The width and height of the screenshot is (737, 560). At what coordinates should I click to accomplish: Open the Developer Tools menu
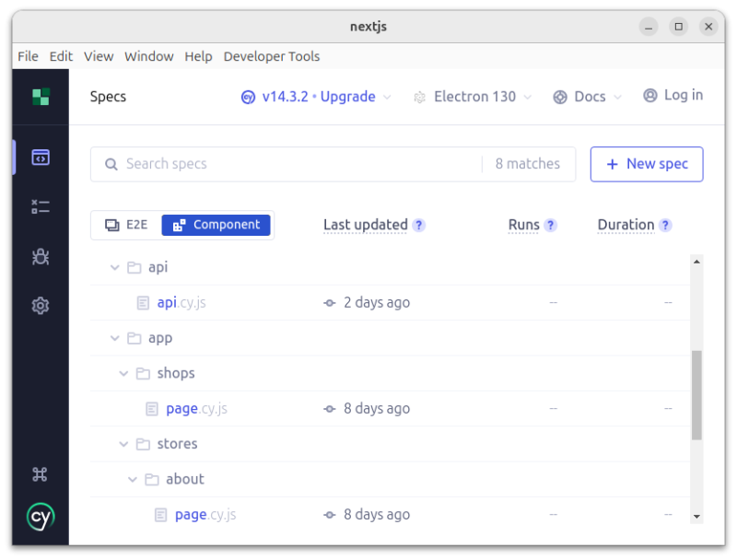click(x=271, y=56)
